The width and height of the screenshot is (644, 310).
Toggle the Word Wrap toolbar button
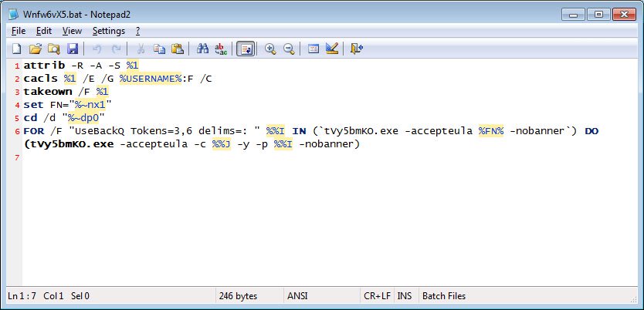(x=246, y=49)
